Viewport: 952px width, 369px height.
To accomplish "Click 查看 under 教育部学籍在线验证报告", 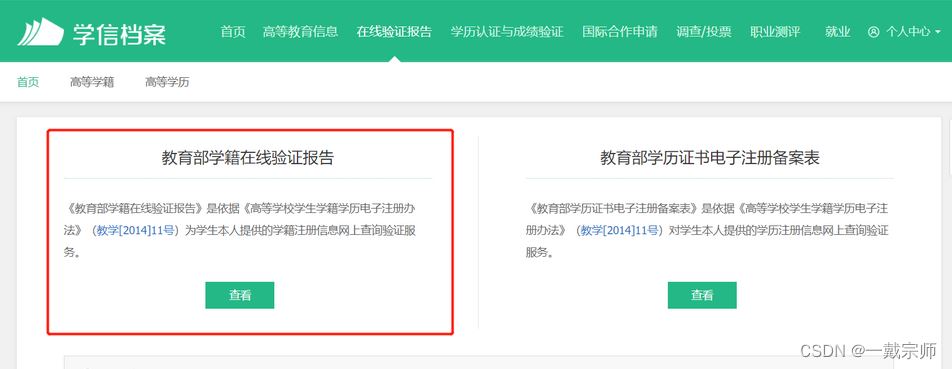I will [240, 295].
